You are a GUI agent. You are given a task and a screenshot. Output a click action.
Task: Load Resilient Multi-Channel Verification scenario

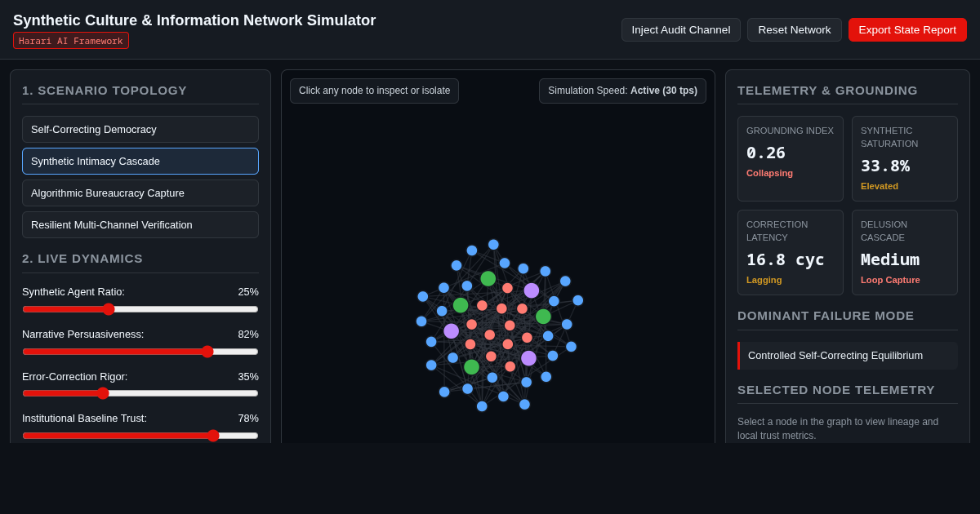tap(140, 224)
